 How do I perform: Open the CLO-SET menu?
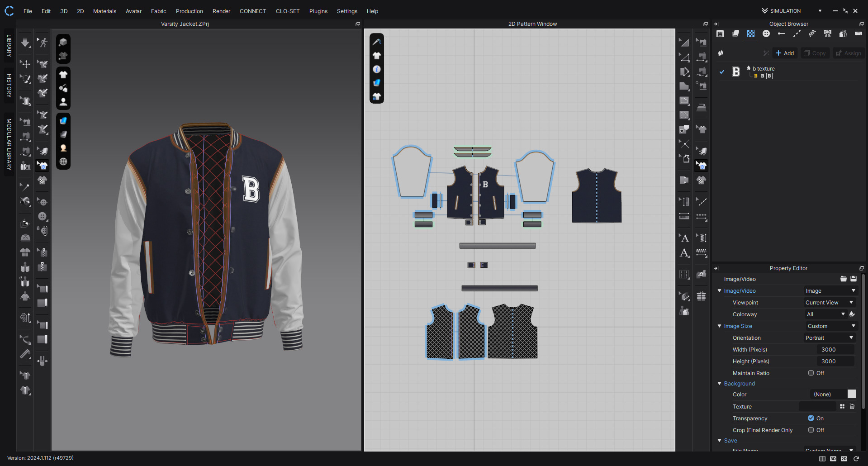point(288,11)
